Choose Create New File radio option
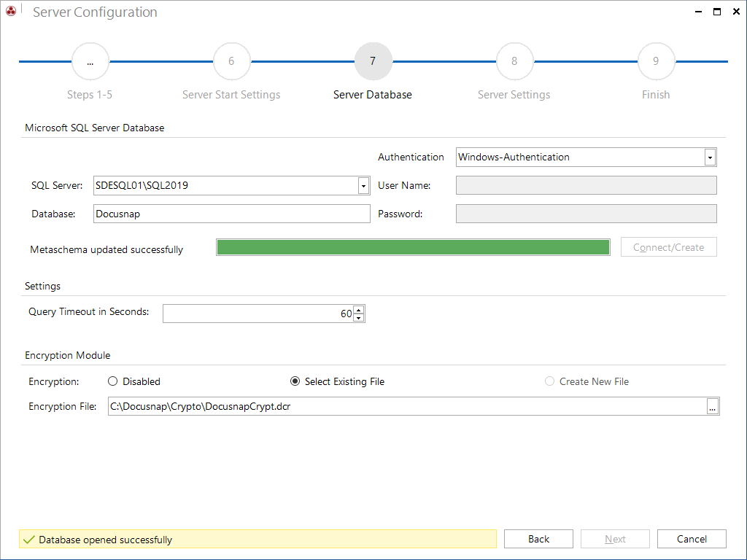 pyautogui.click(x=549, y=381)
